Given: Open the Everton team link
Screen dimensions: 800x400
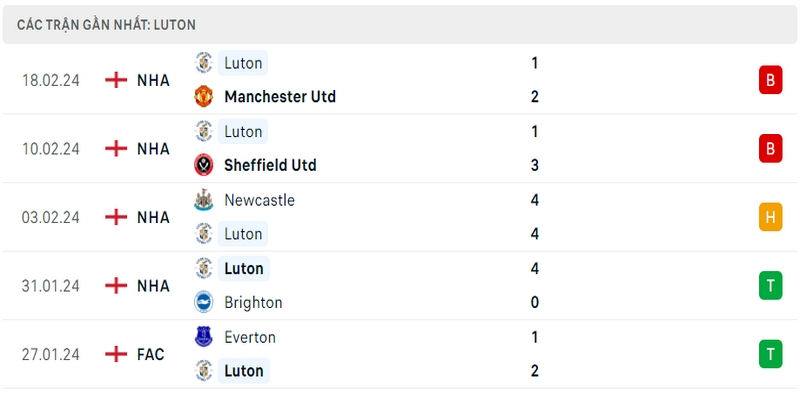Looking at the screenshot, I should click(250, 337).
